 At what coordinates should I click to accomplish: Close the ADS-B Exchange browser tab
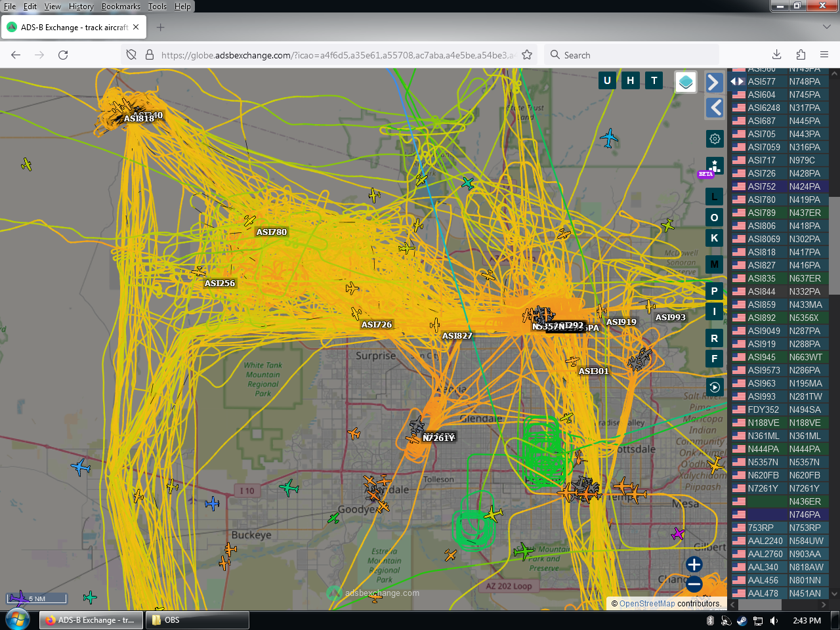click(136, 28)
